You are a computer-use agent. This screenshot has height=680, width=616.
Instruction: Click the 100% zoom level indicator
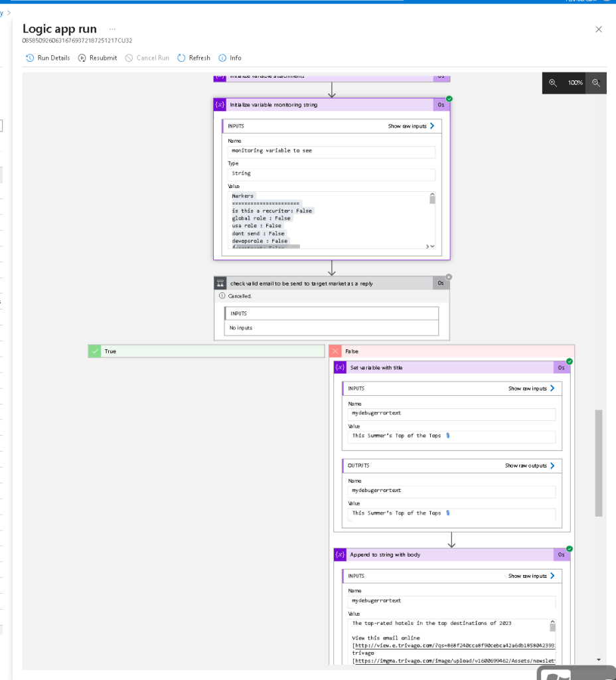pyautogui.click(x=575, y=83)
